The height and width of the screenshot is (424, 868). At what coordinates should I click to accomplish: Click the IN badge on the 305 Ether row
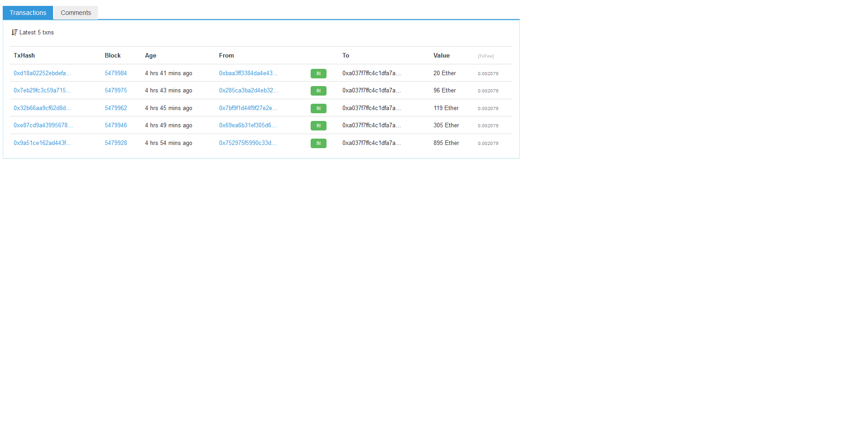[318, 126]
